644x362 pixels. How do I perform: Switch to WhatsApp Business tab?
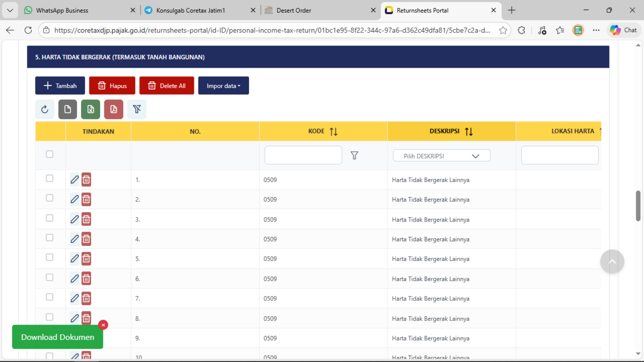click(62, 10)
